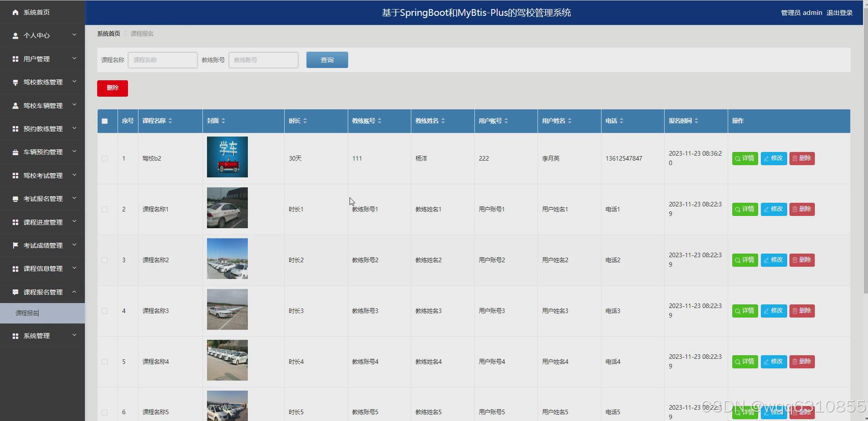Viewport: 868px width, 421px height.
Task: Click the grid icon beside 课程信息管理
Action: click(x=15, y=269)
